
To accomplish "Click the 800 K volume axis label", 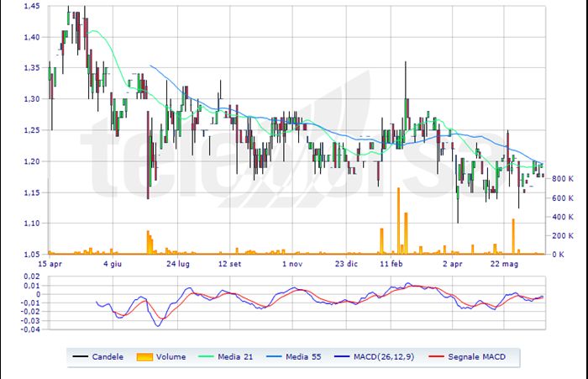I will [x=563, y=179].
